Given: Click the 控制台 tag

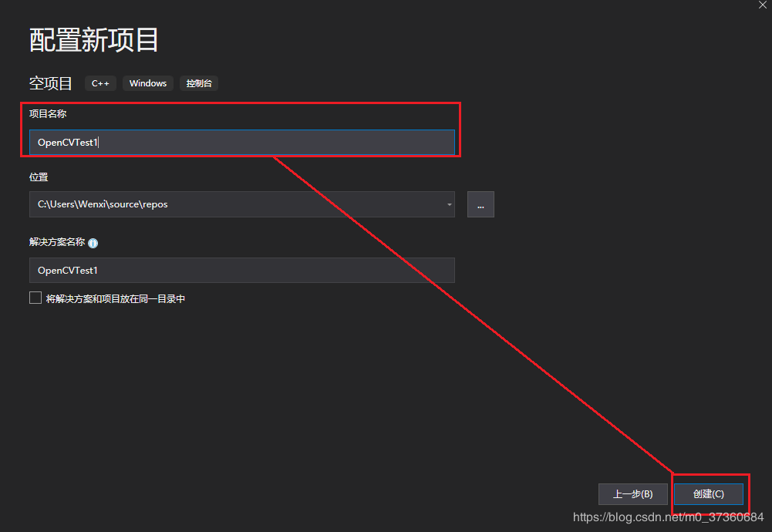Looking at the screenshot, I should (198, 83).
